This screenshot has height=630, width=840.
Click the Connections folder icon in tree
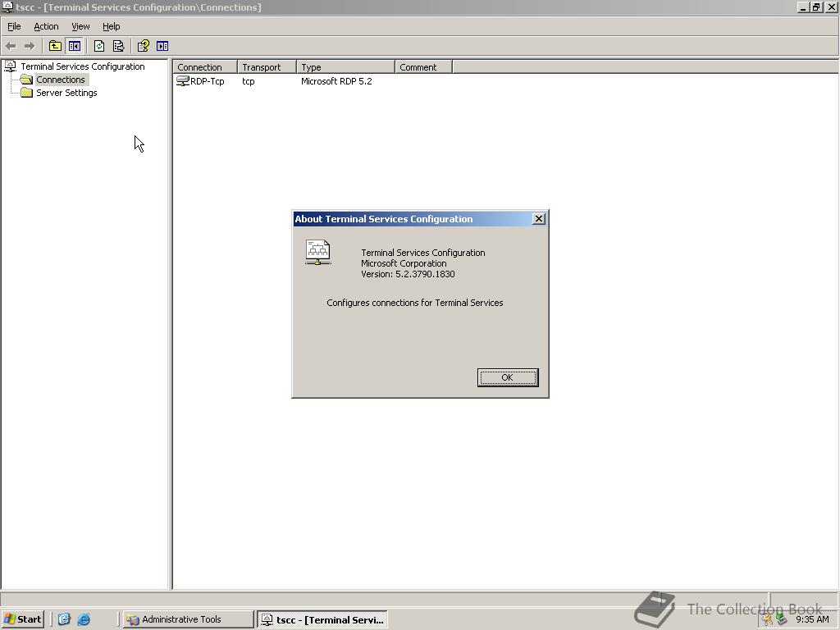click(26, 80)
